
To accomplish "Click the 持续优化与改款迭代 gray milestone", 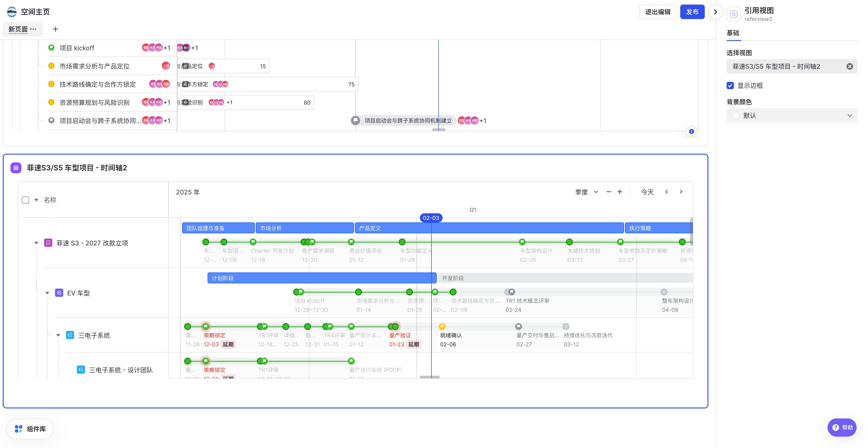I will coord(566,326).
